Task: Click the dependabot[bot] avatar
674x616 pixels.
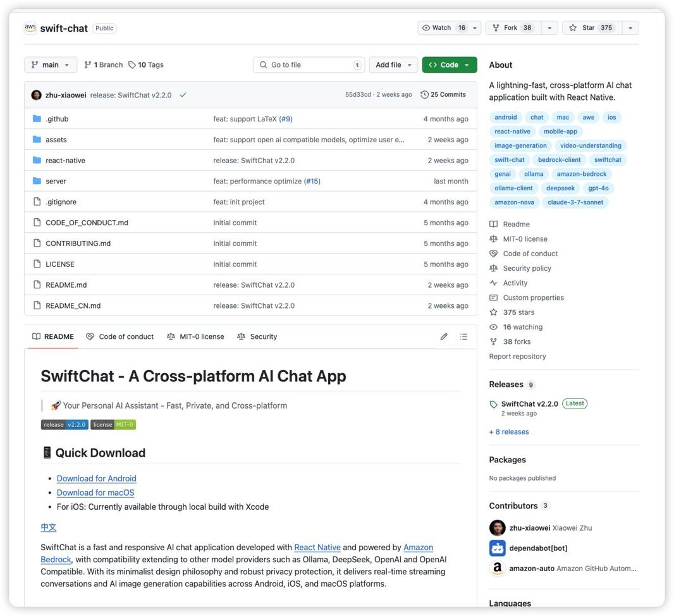Action: (498, 548)
